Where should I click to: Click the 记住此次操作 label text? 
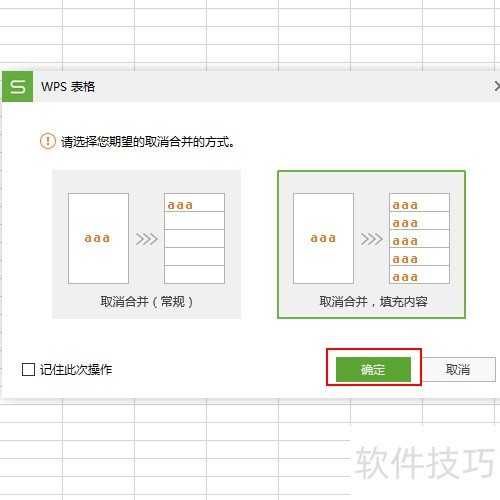coord(76,369)
